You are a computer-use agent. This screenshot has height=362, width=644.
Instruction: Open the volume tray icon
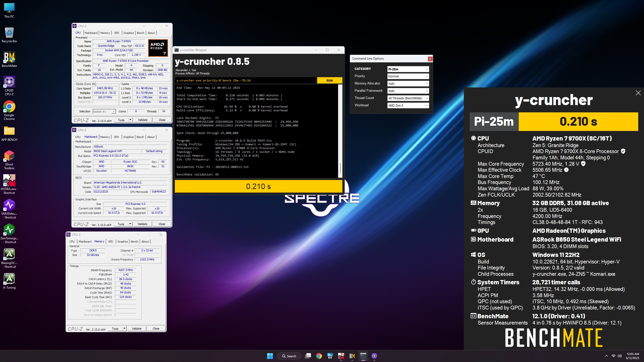click(620, 356)
